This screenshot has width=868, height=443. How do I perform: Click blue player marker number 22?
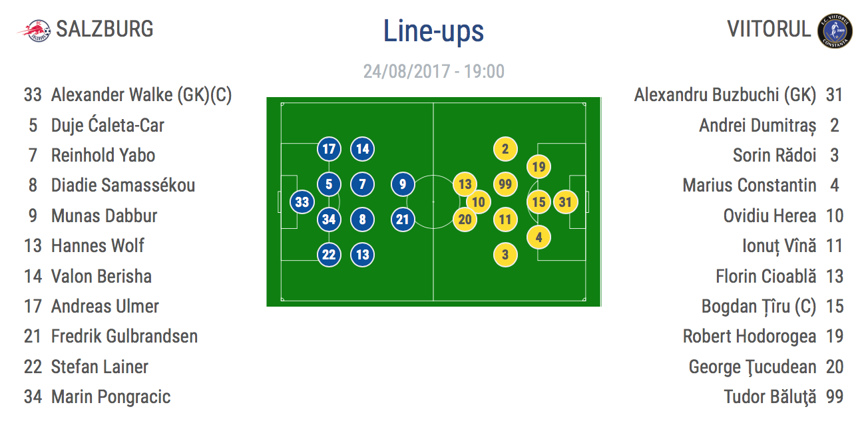[329, 254]
